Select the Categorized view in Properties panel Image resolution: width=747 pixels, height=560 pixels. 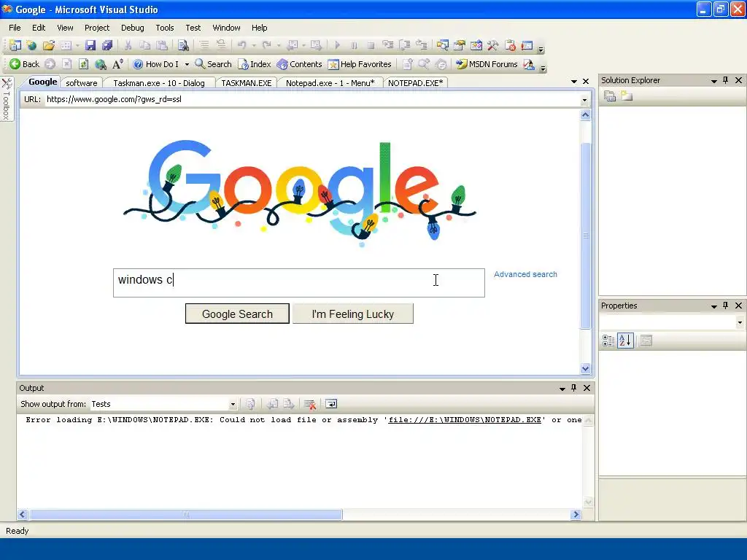(x=608, y=341)
